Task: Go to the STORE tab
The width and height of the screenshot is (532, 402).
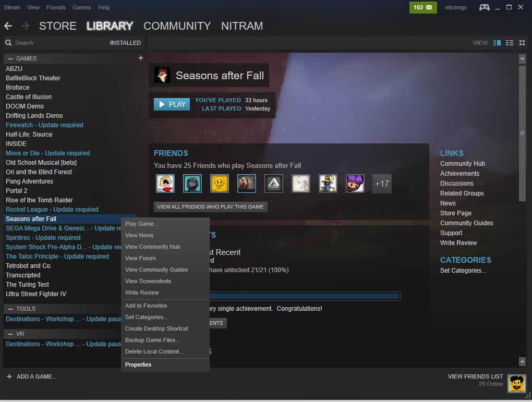Action: coord(58,26)
